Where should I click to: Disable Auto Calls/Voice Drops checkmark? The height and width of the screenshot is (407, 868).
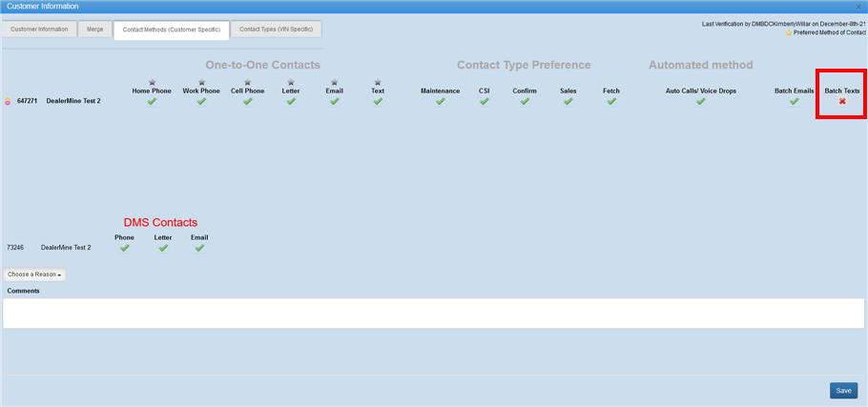pyautogui.click(x=700, y=101)
